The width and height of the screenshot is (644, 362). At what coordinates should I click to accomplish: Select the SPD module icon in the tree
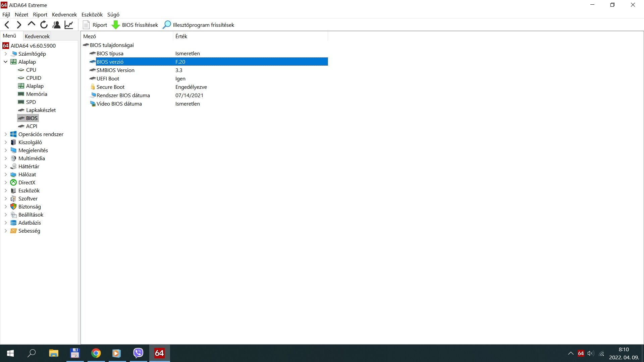click(21, 102)
